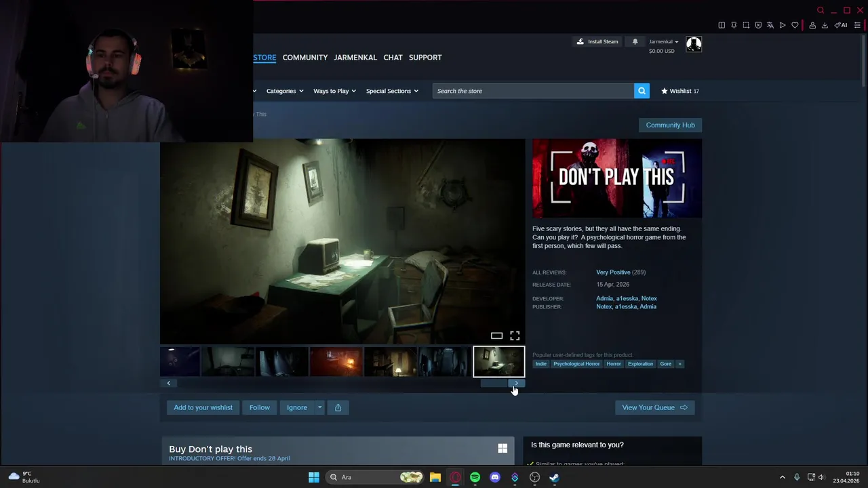Viewport: 868px width, 488px height.
Task: Click the blue store search magnifier button
Action: point(642,91)
